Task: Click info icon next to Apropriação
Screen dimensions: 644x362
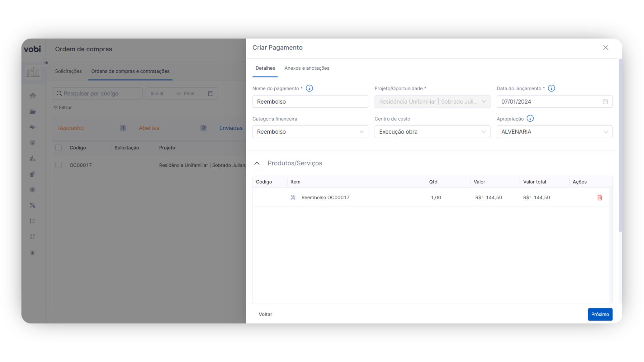Action: (x=530, y=119)
